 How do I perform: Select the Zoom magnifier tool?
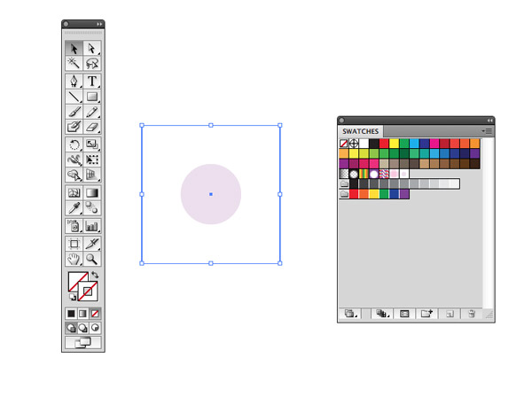92,259
